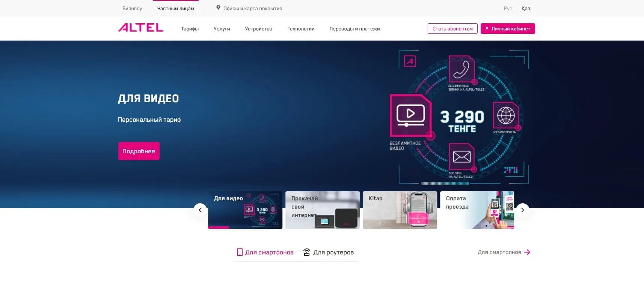Select the Kitap slide thumbnail
Image resolution: width=644 pixels, height=292 pixels.
[400, 210]
